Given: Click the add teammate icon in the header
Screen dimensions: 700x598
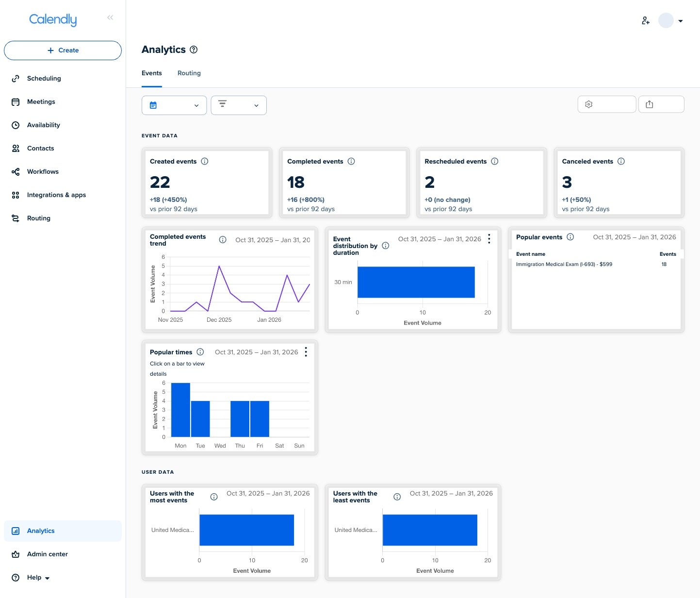Looking at the screenshot, I should [x=645, y=20].
